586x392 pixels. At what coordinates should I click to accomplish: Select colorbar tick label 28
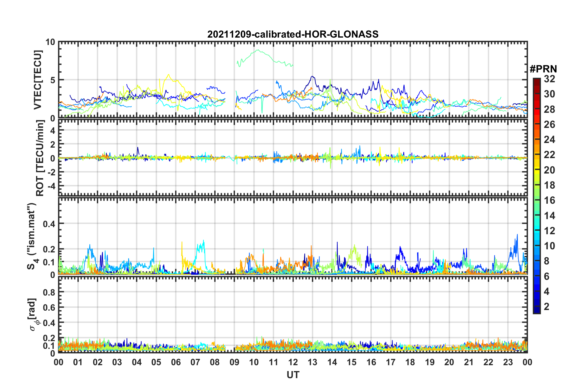coord(549,109)
